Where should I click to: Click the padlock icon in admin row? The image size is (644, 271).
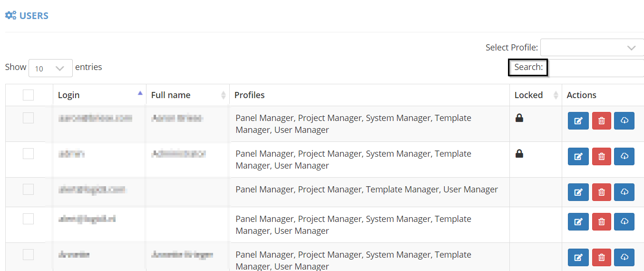pos(519,153)
